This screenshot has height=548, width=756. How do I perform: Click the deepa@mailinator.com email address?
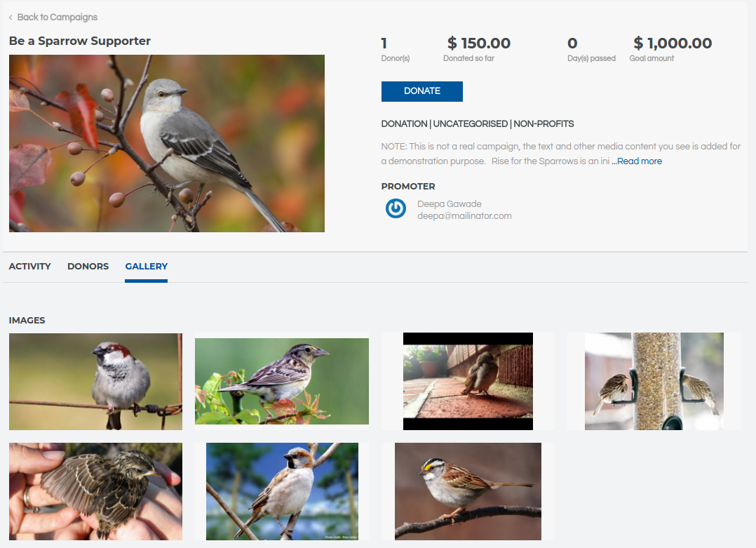point(464,216)
